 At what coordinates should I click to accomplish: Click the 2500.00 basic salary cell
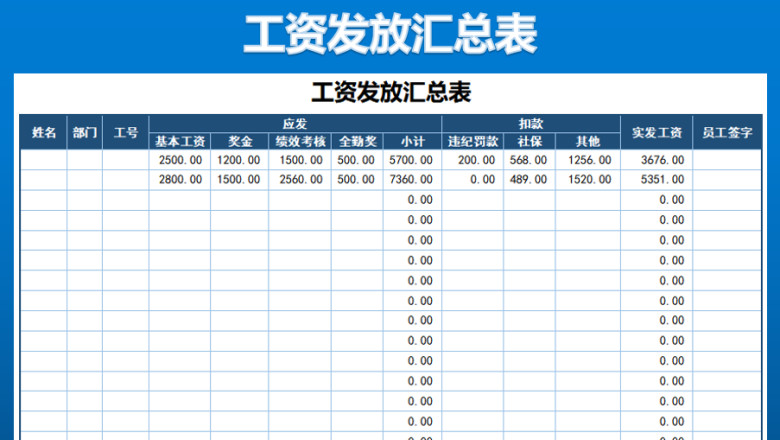pyautogui.click(x=180, y=160)
